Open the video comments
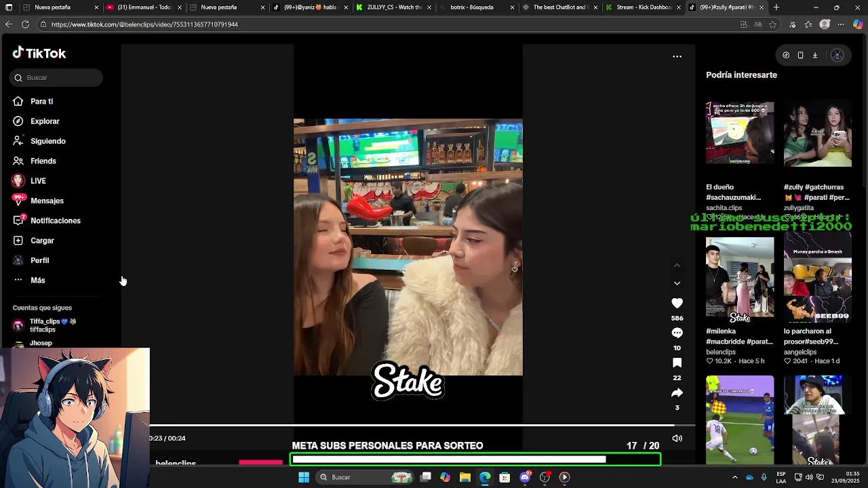 [677, 333]
